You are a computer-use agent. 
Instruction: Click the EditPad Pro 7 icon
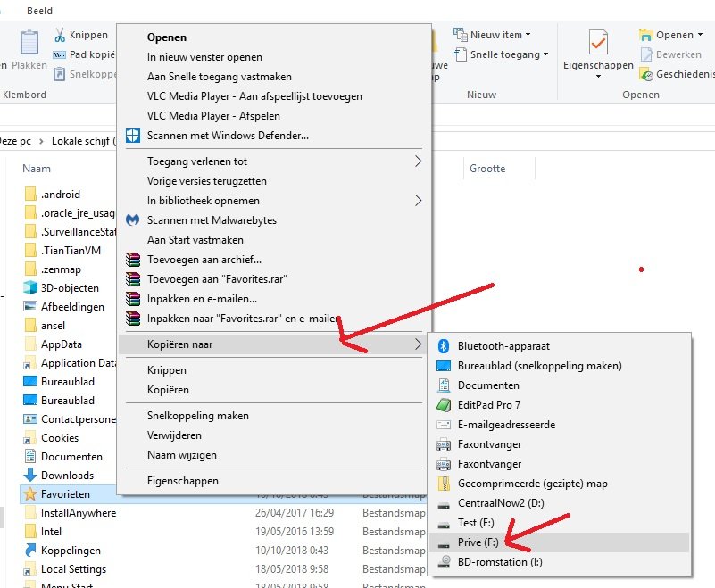pyautogui.click(x=444, y=405)
